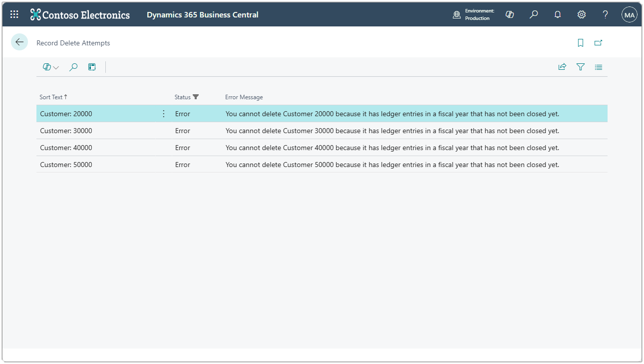Click the back arrow to leave the page
This screenshot has width=644, height=364.
click(19, 42)
